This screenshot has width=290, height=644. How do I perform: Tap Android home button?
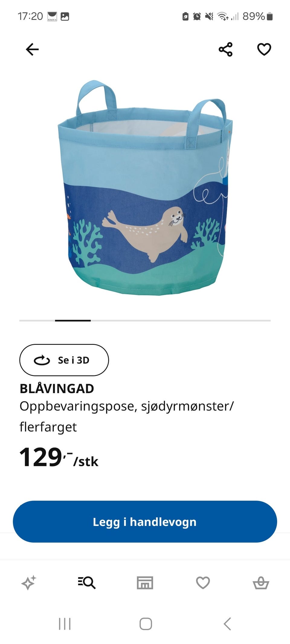point(146,624)
